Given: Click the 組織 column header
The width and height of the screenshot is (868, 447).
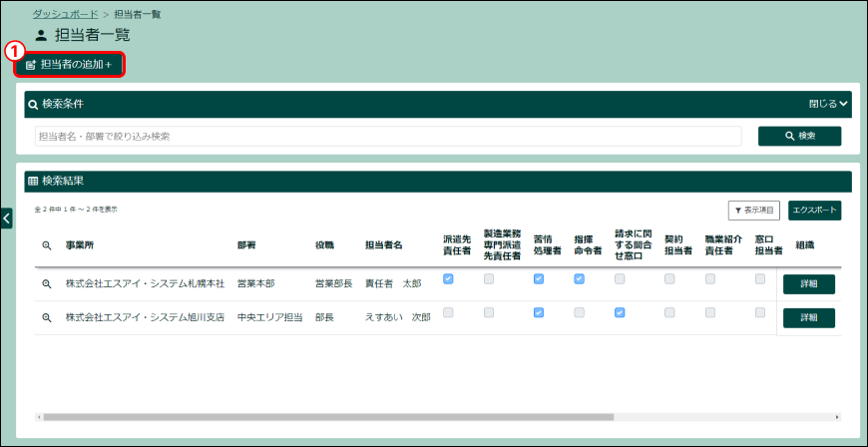Looking at the screenshot, I should point(805,245).
